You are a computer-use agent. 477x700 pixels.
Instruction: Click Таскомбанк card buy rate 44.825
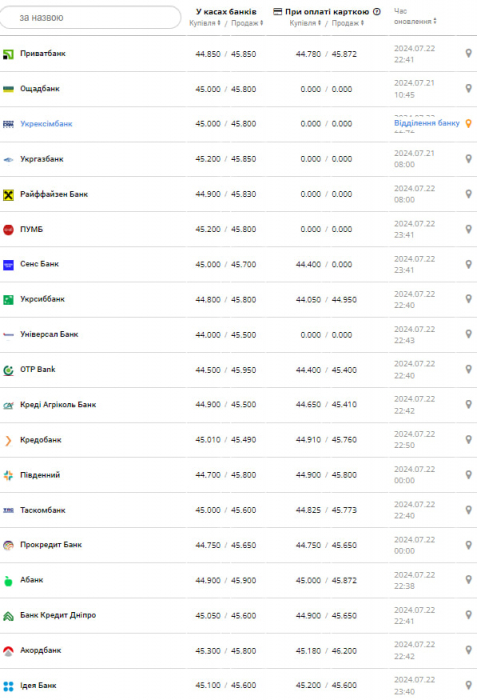coord(308,510)
